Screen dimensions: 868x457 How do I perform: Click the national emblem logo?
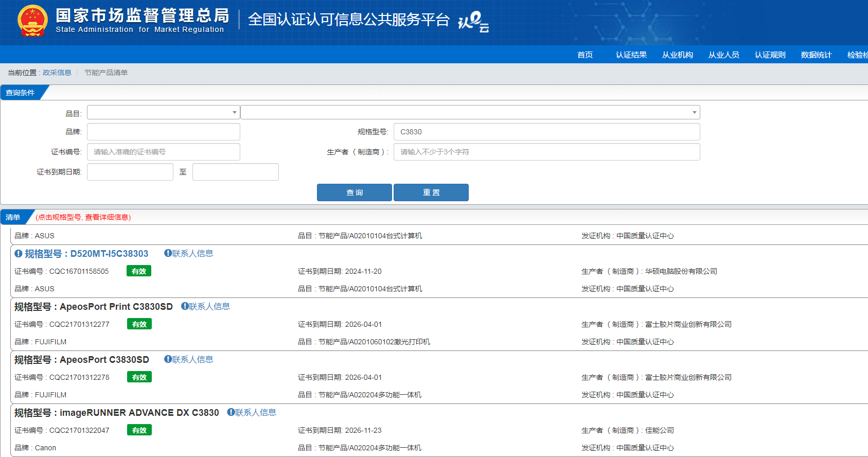32,21
